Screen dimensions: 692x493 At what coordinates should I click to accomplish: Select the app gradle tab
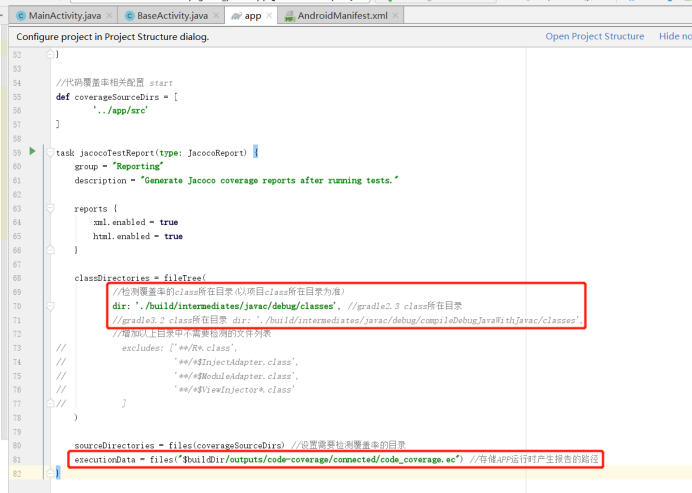click(252, 16)
